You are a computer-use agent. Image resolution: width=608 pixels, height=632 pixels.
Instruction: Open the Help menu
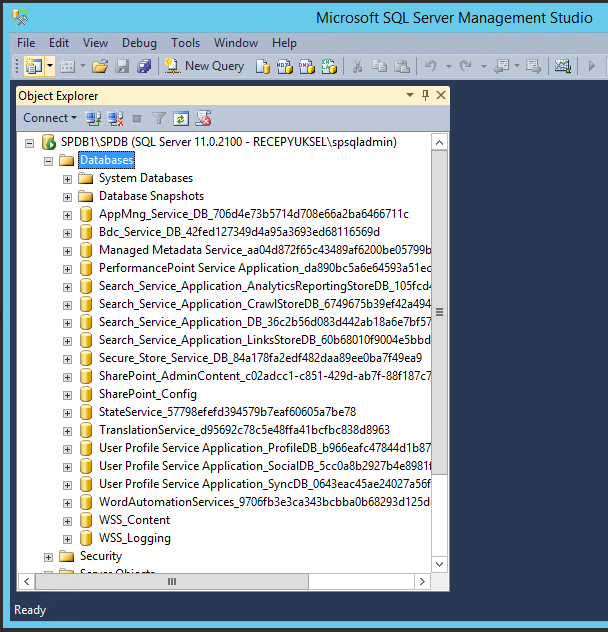284,43
